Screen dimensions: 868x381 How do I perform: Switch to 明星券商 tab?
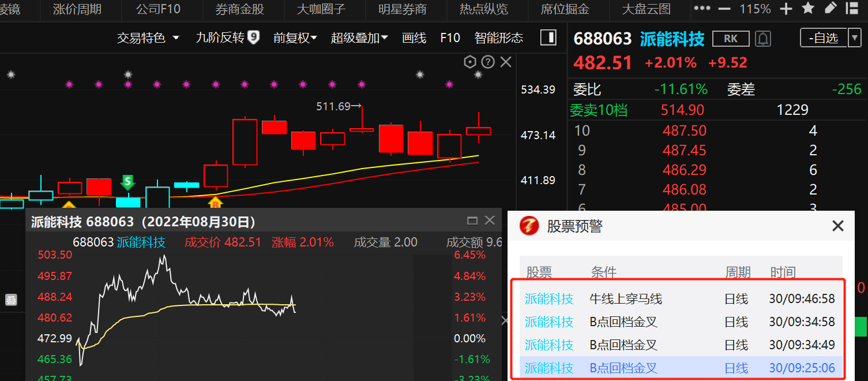point(403,9)
